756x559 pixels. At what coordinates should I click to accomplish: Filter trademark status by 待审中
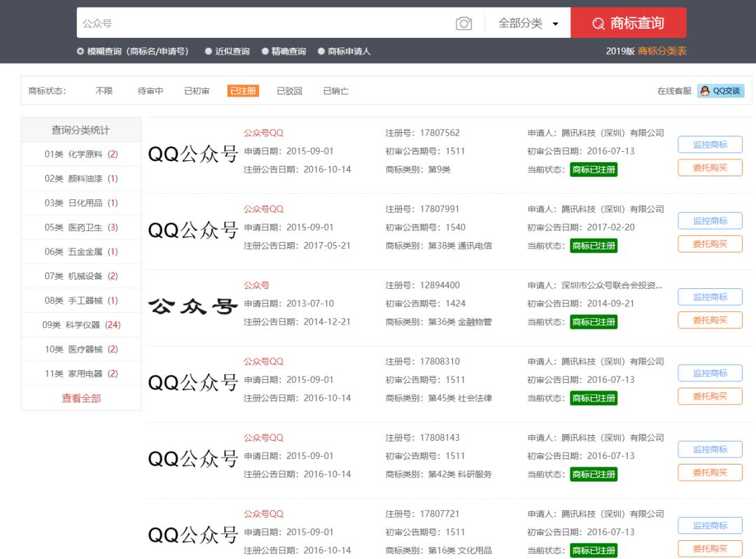150,91
